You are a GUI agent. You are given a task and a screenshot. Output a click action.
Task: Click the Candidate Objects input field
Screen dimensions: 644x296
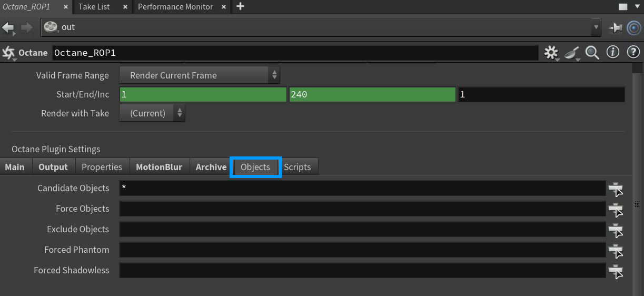(x=363, y=189)
